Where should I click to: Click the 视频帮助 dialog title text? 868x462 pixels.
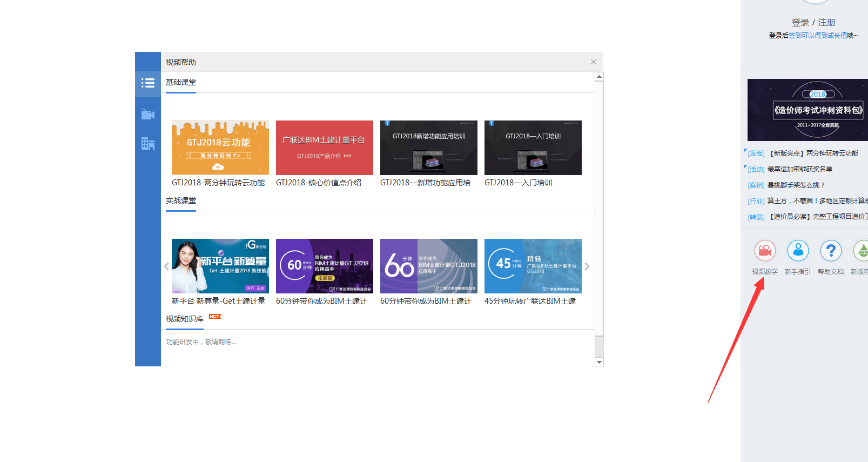click(x=181, y=62)
